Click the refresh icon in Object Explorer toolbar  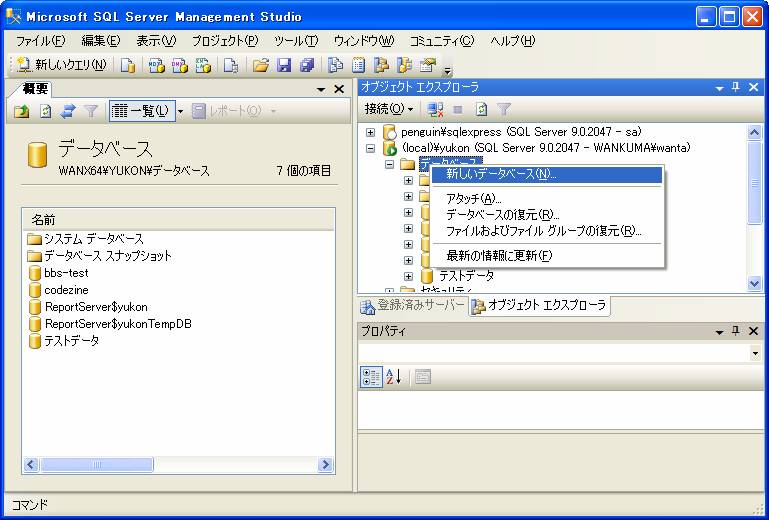tap(481, 109)
